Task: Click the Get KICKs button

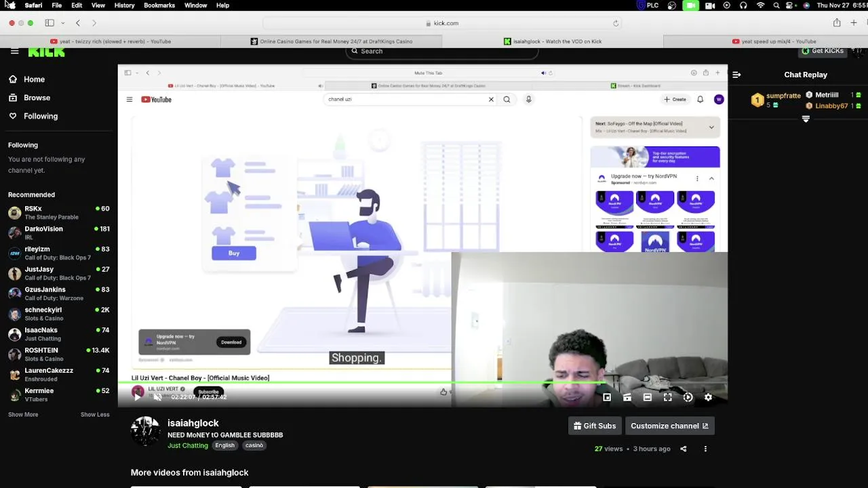Action: [823, 52]
